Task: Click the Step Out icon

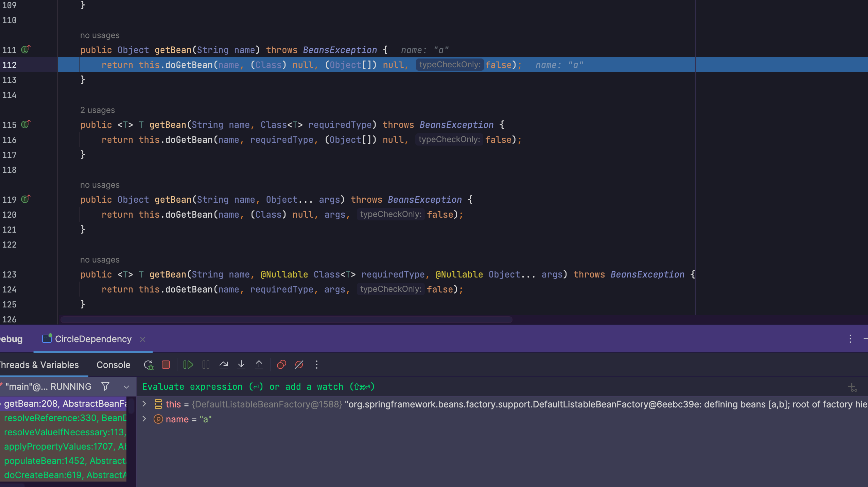Action: (x=259, y=365)
